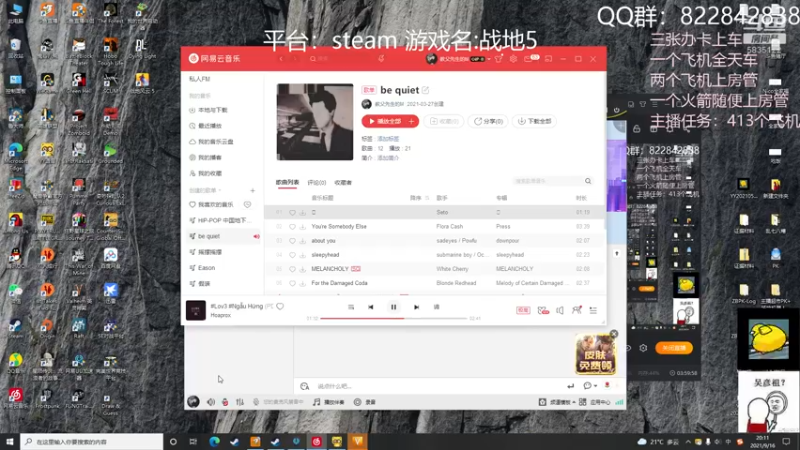The height and width of the screenshot is (450, 800).
Task: Click the now-playing album thumbnail
Action: click(x=195, y=310)
